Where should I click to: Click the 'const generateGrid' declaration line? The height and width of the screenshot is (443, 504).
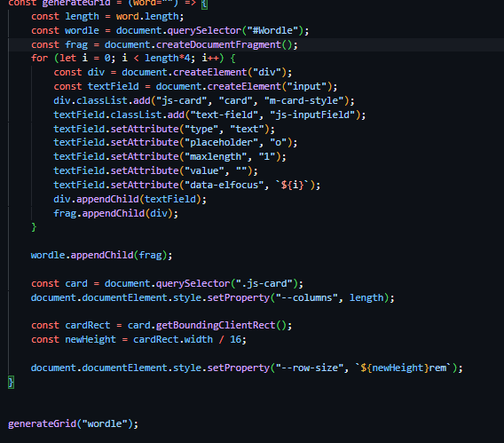click(107, 4)
